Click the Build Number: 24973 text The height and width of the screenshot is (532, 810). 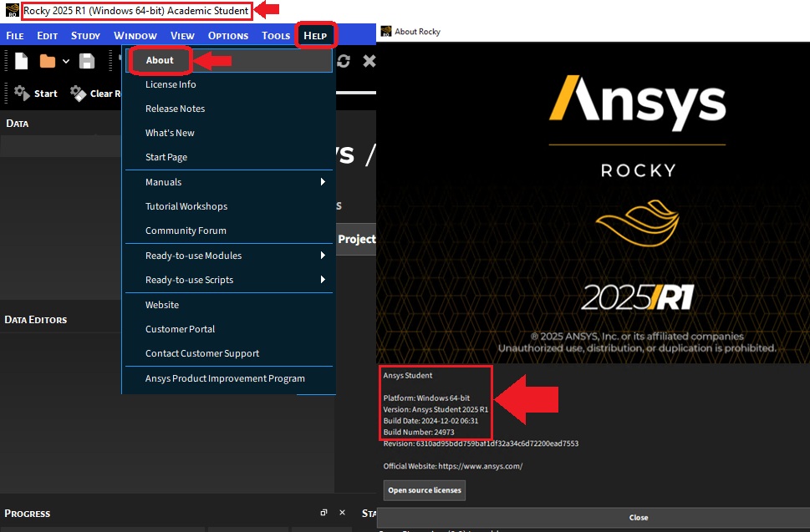[419, 432]
